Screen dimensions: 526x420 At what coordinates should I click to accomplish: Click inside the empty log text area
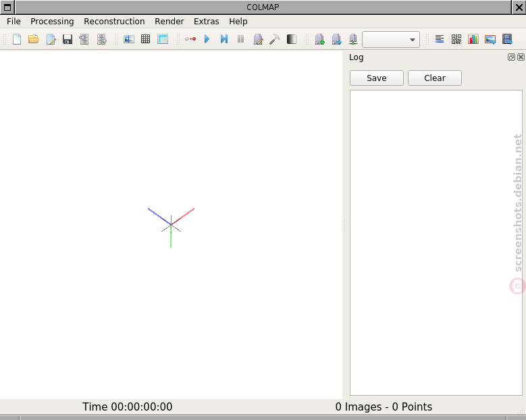pyautogui.click(x=436, y=242)
